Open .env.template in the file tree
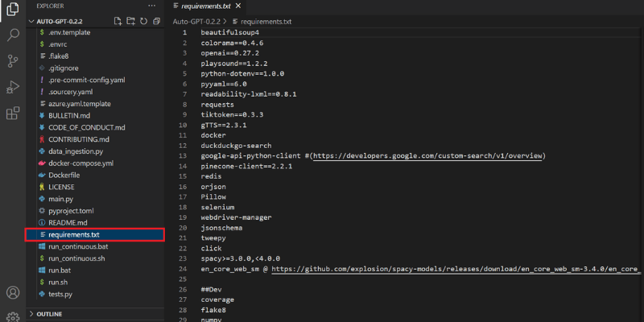This screenshot has width=644, height=322. pos(69,32)
